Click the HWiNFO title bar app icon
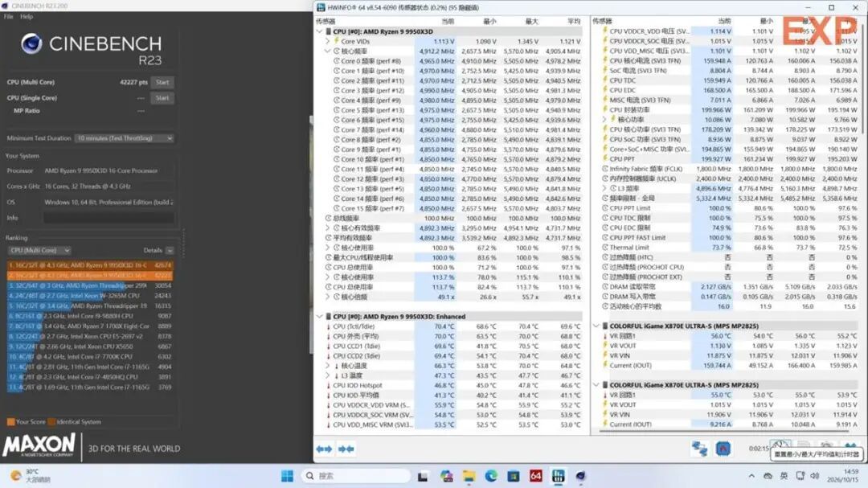The image size is (868, 488). tap(321, 8)
